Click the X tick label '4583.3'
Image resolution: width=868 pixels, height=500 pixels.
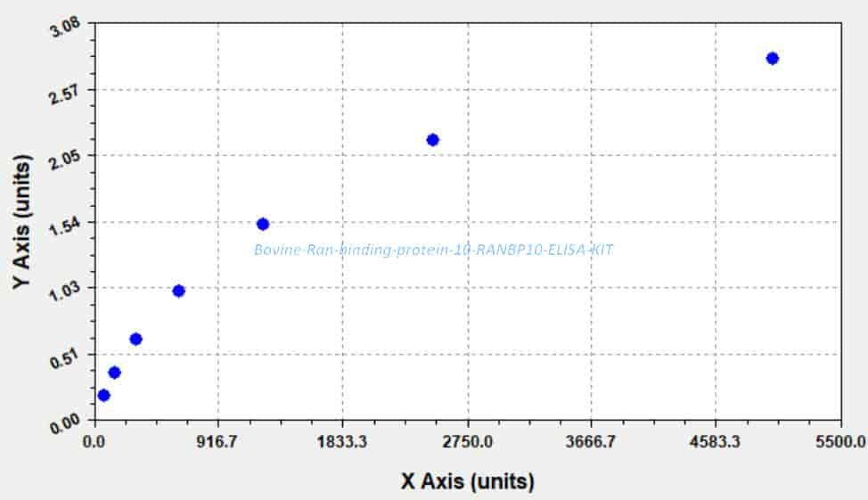point(714,442)
